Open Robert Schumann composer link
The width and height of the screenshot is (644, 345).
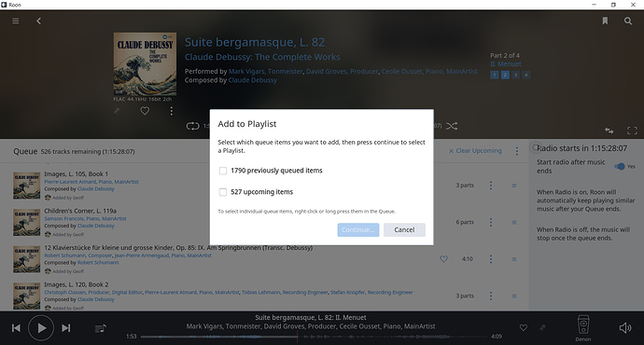pyautogui.click(x=98, y=263)
